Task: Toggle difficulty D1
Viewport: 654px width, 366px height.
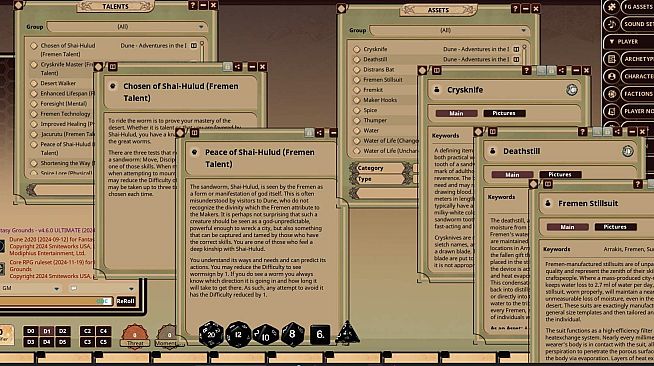Action: tap(47, 331)
